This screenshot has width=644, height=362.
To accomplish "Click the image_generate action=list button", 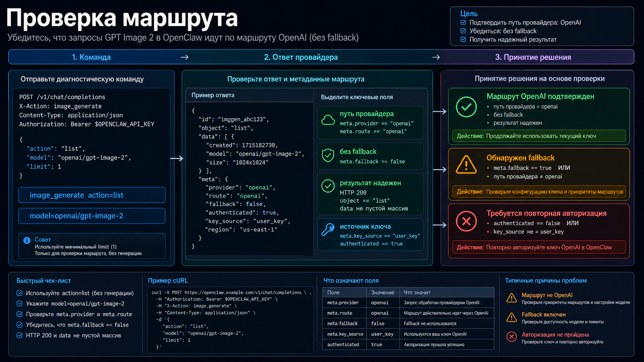I will pos(92,195).
